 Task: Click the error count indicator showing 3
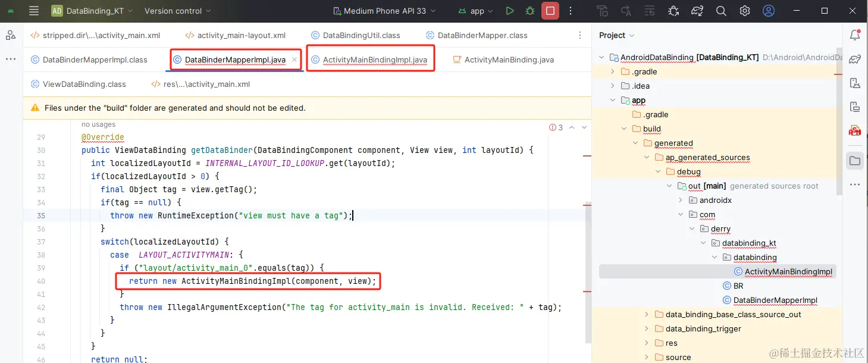click(x=556, y=127)
